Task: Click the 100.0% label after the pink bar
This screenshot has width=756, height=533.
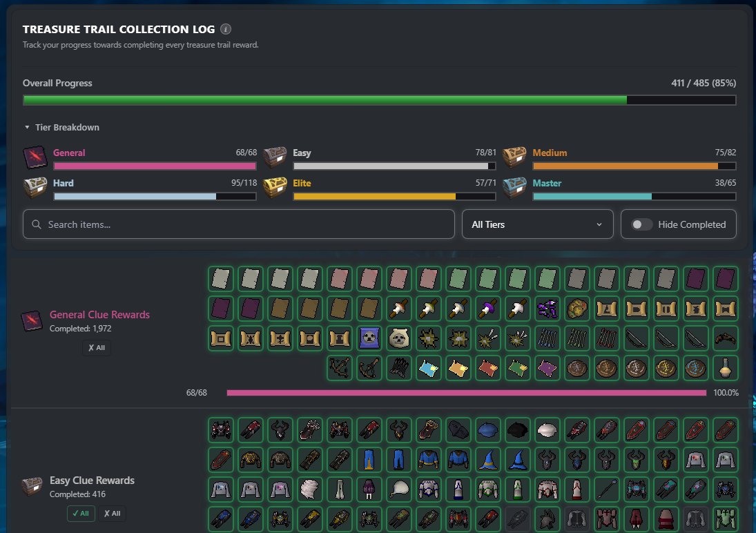Action: (x=726, y=393)
